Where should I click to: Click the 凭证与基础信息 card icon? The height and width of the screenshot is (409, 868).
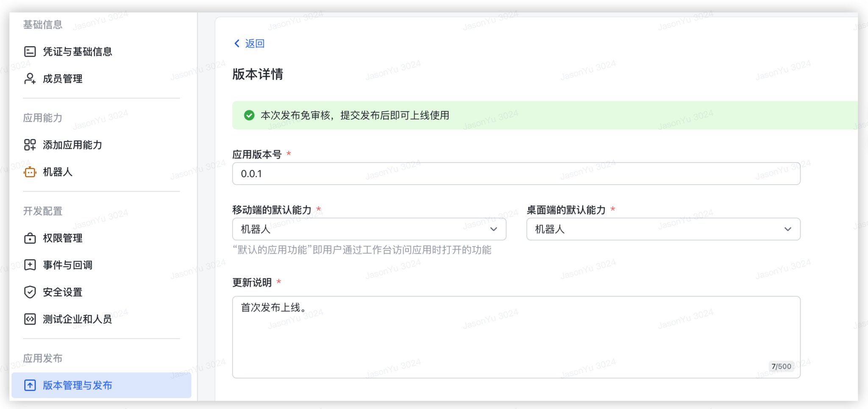30,52
